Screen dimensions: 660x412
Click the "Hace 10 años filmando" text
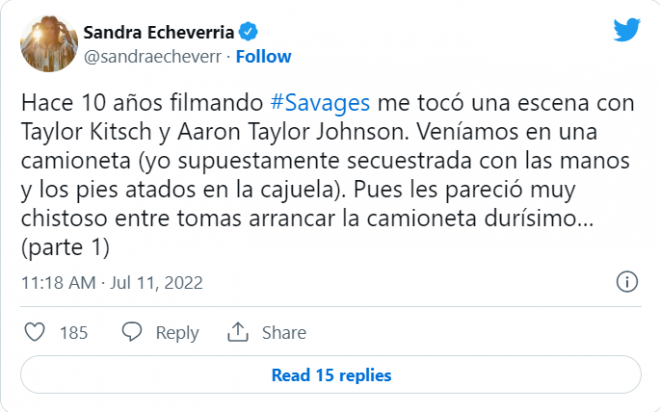(x=143, y=103)
